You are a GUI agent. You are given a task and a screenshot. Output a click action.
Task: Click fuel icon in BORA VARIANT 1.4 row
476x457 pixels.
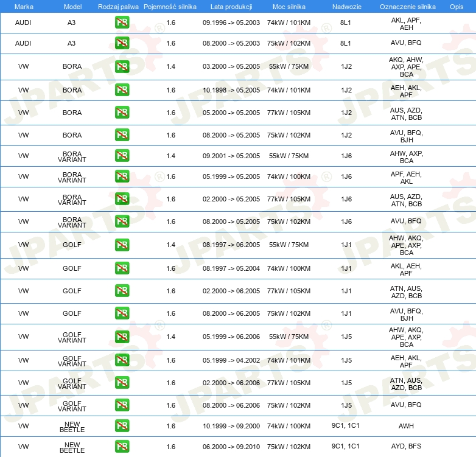(x=122, y=155)
